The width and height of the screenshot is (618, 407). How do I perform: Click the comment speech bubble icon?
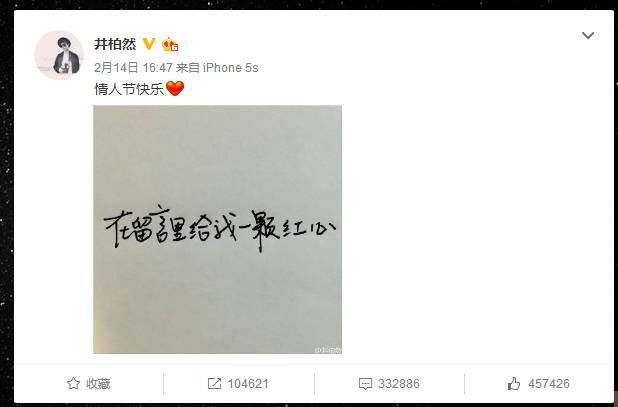point(365,384)
